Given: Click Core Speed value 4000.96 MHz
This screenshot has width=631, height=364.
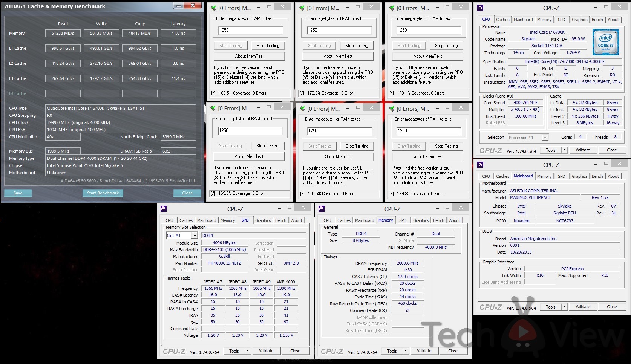Looking at the screenshot, I should pos(525,102).
